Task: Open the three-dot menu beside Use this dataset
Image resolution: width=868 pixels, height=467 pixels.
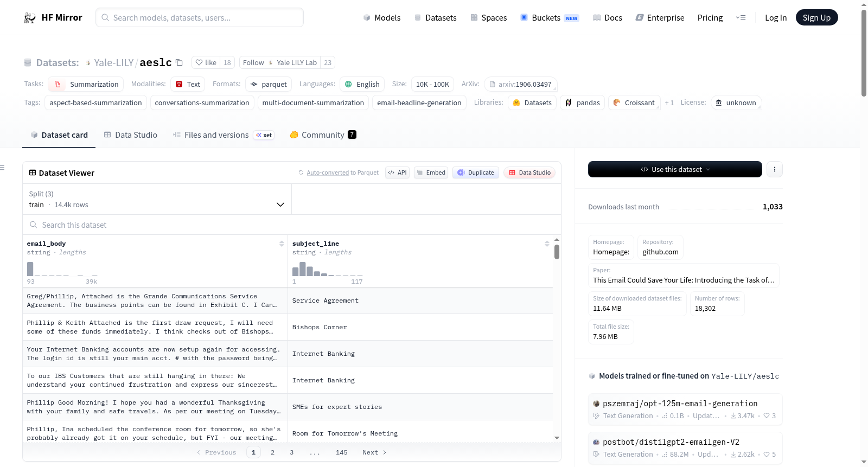Action: coord(774,169)
